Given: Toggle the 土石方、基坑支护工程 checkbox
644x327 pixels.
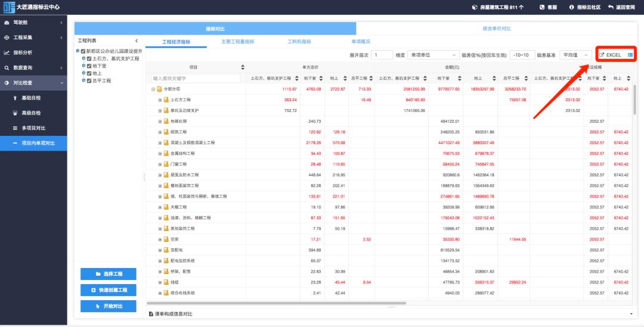Looking at the screenshot, I should coord(89,59).
